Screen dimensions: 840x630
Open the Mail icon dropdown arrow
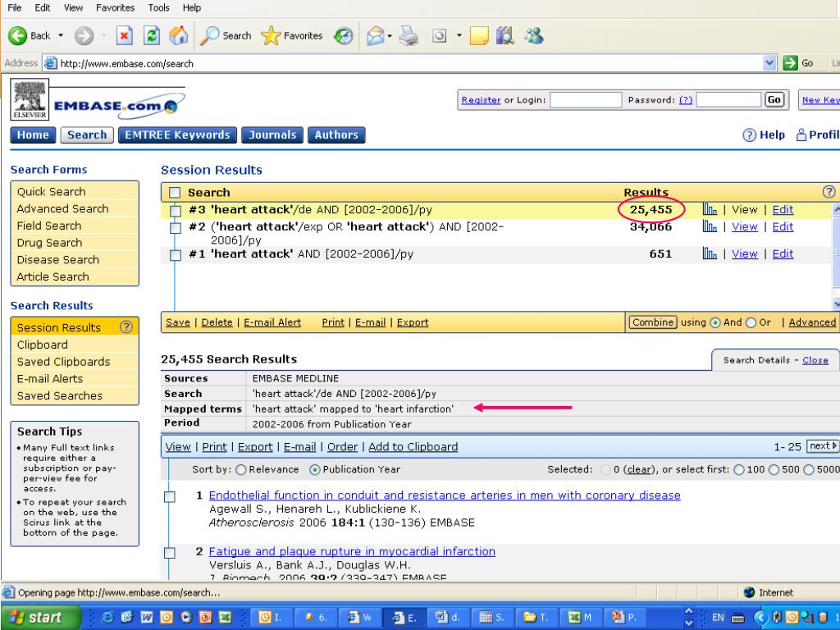pos(390,36)
